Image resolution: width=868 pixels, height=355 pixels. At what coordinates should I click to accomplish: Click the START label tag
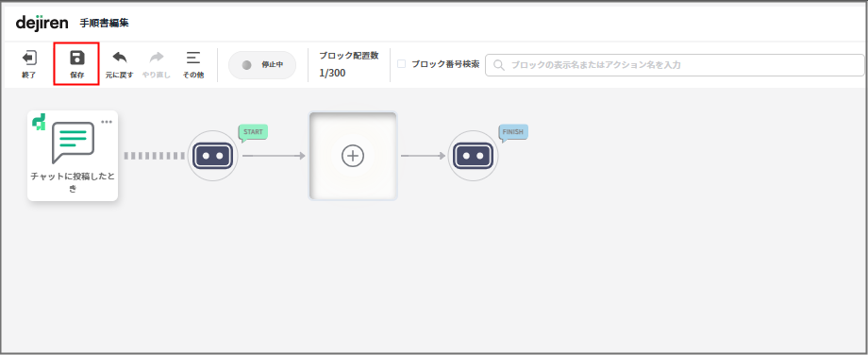pos(253,132)
